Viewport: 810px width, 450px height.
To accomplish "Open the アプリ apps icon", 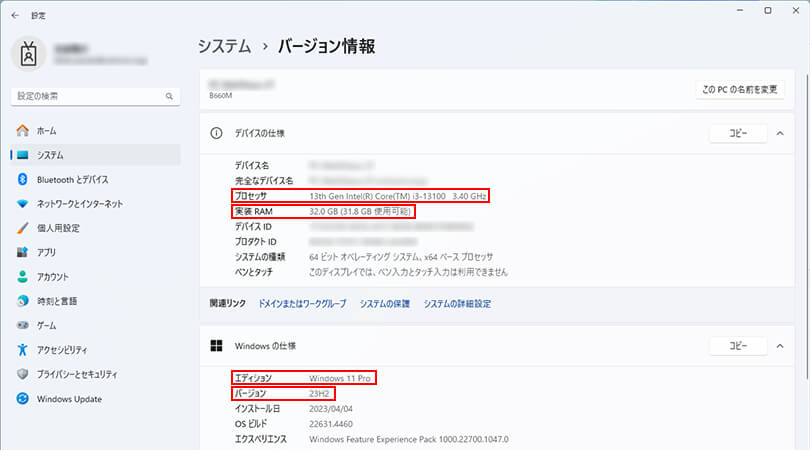I will (22, 252).
